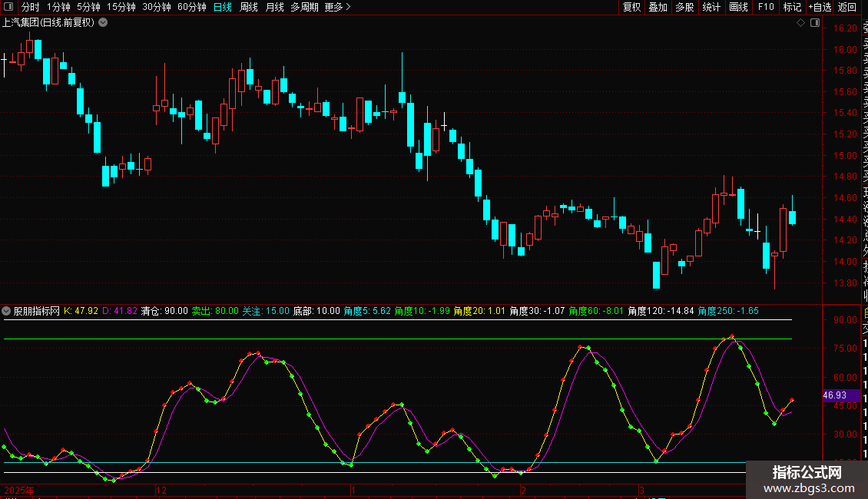Select the 周线 period tab
Screen dimensions: 868x499
tap(249, 7)
